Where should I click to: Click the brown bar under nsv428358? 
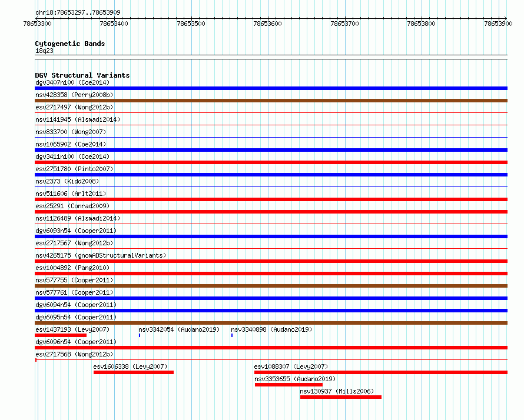point(271,101)
